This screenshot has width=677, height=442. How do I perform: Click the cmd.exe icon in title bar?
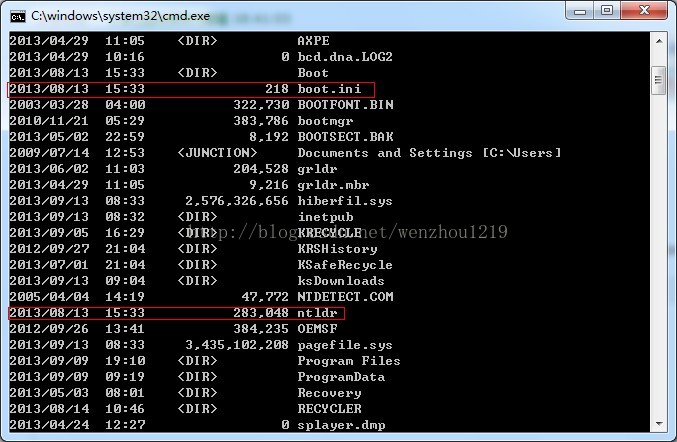[x=18, y=16]
